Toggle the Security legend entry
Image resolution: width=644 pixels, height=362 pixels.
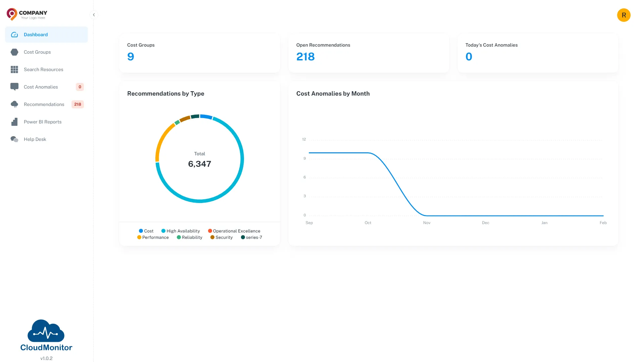pyautogui.click(x=221, y=237)
